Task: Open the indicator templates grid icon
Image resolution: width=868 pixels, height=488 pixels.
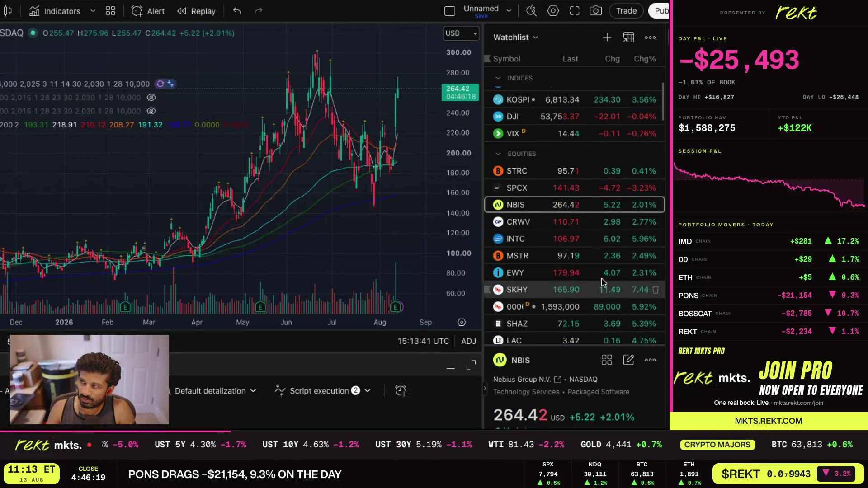Action: tap(110, 11)
